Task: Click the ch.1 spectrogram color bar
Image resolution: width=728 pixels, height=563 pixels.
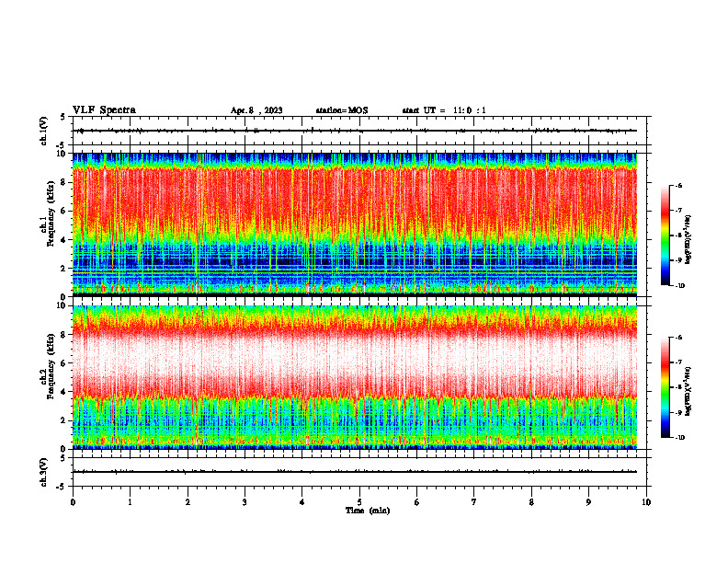Action: coord(665,236)
